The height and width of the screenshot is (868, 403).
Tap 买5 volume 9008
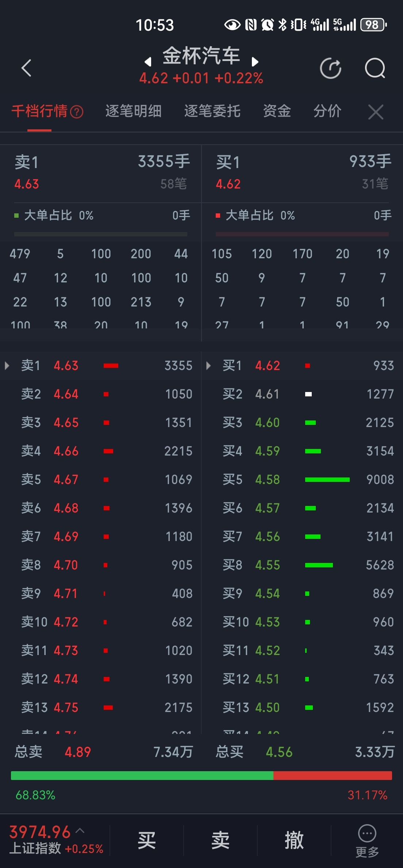pyautogui.click(x=380, y=480)
